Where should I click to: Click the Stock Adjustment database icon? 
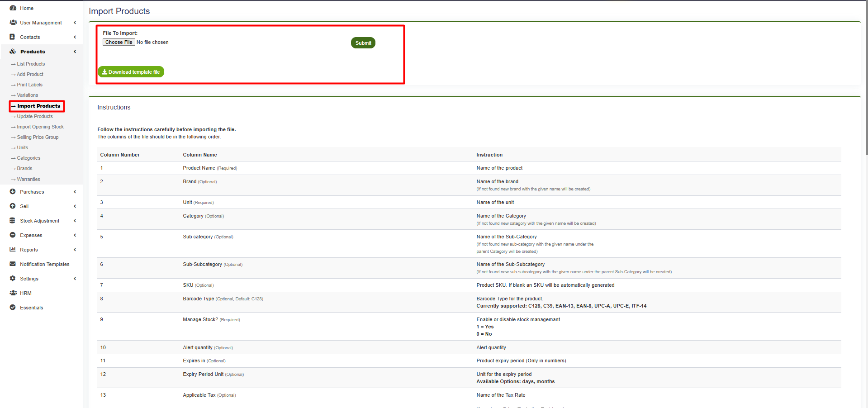click(x=13, y=221)
